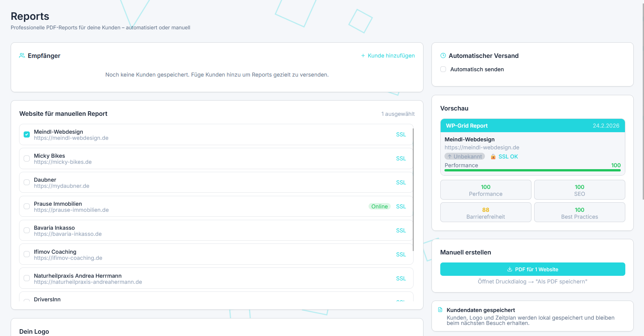Click the green Performance progress bar
Image resolution: width=644 pixels, height=336 pixels.
tap(532, 170)
